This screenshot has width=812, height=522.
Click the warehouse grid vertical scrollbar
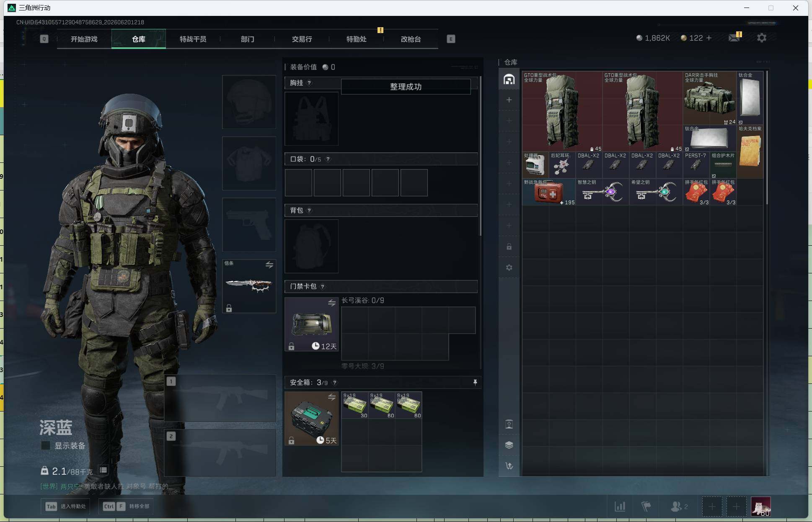(x=767, y=138)
